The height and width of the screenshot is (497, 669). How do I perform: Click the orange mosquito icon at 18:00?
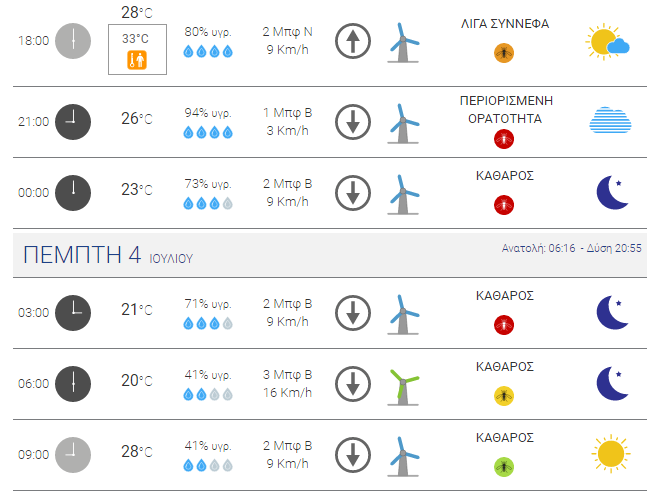[x=504, y=53]
